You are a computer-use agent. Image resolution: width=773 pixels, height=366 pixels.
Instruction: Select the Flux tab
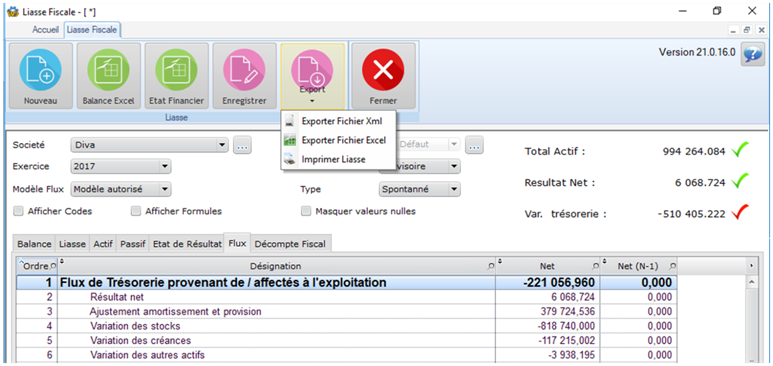point(237,243)
